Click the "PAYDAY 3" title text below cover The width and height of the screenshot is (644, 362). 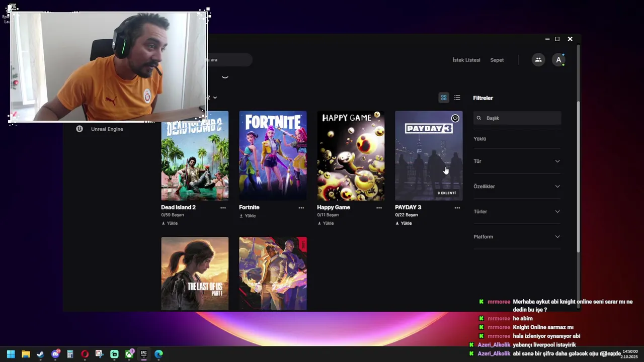408,207
